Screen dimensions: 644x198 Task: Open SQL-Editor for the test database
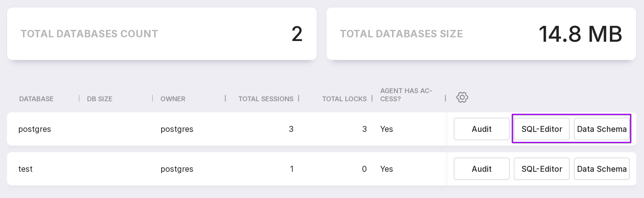542,169
